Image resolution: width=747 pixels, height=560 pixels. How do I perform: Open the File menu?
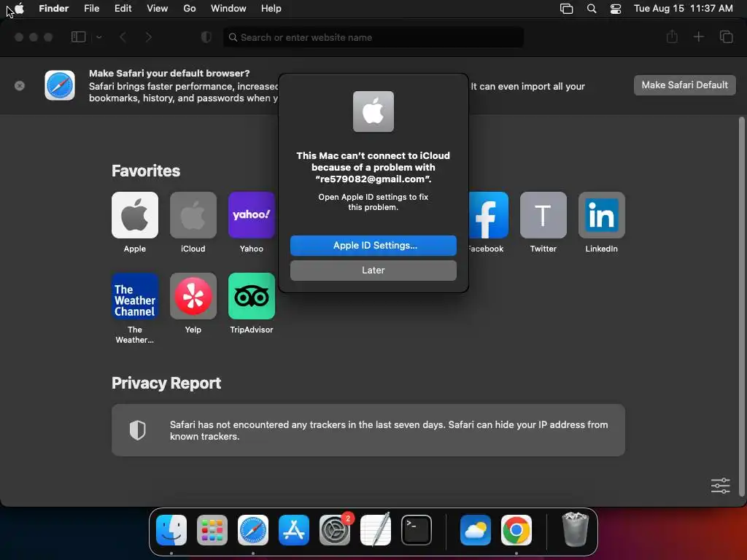click(x=91, y=9)
